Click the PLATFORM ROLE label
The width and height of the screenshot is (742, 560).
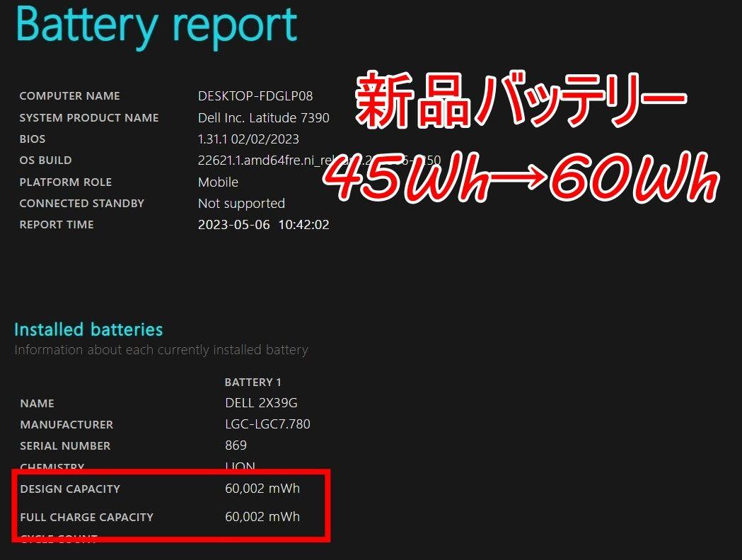pyautogui.click(x=66, y=182)
